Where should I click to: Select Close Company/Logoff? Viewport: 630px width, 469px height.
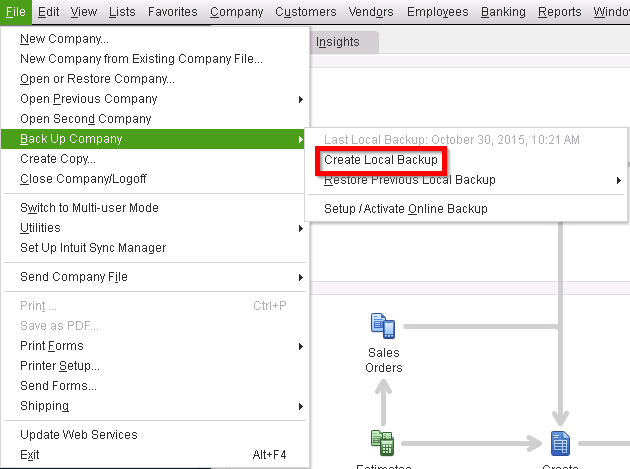155,179
